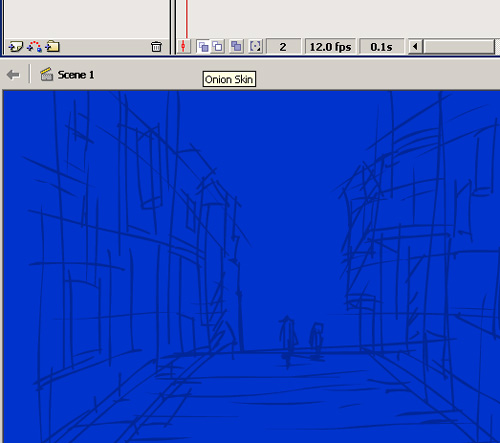The height and width of the screenshot is (443, 500).
Task: Click the 0.1s elapsed time display
Action: pyautogui.click(x=381, y=47)
